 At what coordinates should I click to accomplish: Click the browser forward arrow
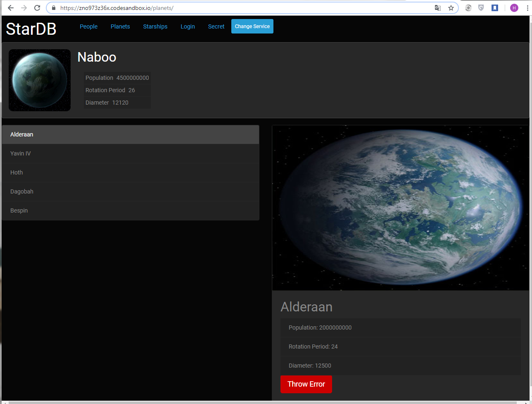pos(24,8)
